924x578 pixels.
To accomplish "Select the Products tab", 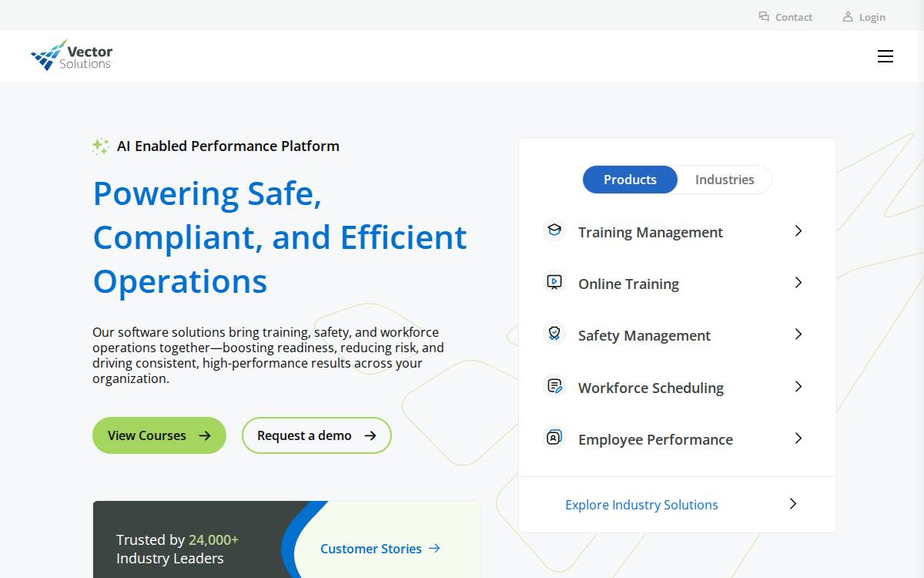I will click(x=630, y=180).
